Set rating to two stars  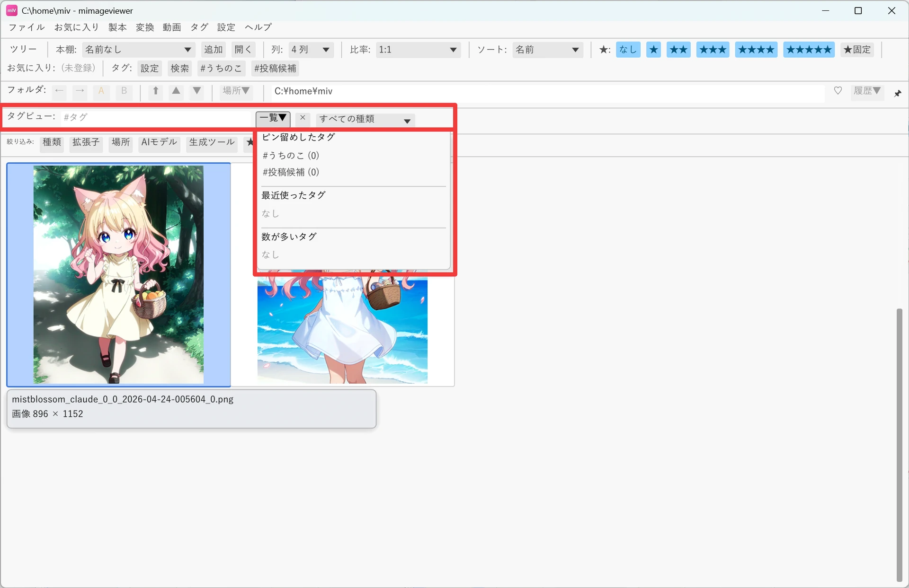tap(678, 50)
